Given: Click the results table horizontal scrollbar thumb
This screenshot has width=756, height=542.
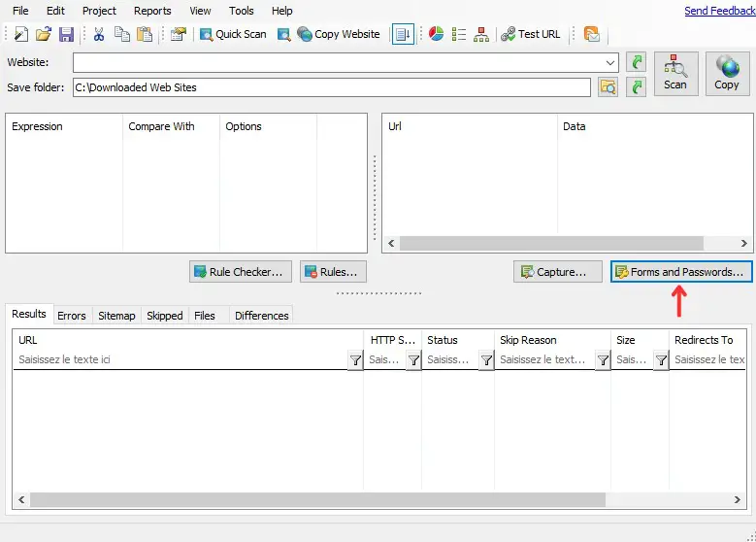Looking at the screenshot, I should click(x=317, y=500).
